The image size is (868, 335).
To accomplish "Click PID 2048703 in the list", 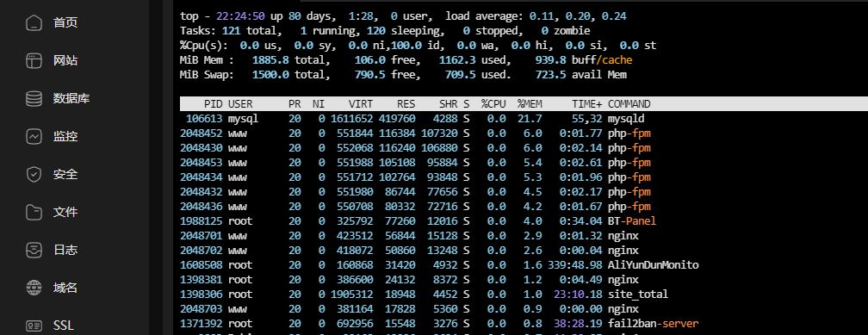I will pyautogui.click(x=201, y=309).
